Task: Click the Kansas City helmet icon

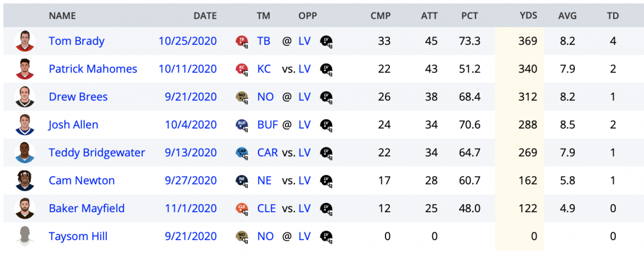Action: pos(242,69)
